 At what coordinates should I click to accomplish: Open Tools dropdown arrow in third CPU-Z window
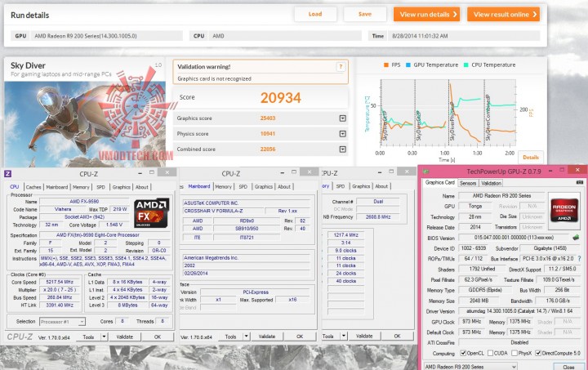[x=344, y=336]
